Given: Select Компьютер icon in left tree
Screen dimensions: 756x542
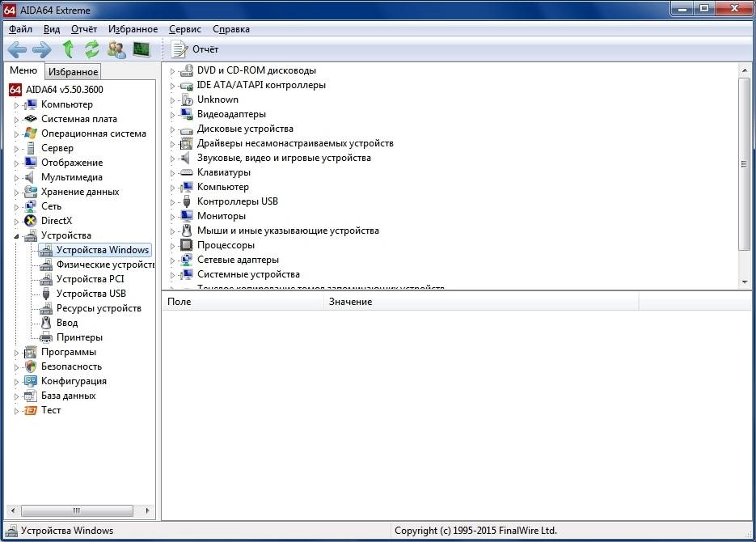Looking at the screenshot, I should [31, 104].
